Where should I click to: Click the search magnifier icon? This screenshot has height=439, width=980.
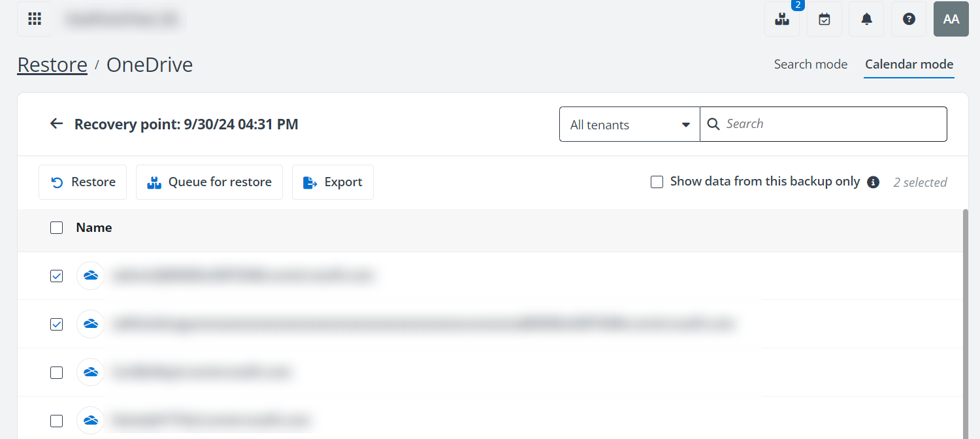(713, 123)
